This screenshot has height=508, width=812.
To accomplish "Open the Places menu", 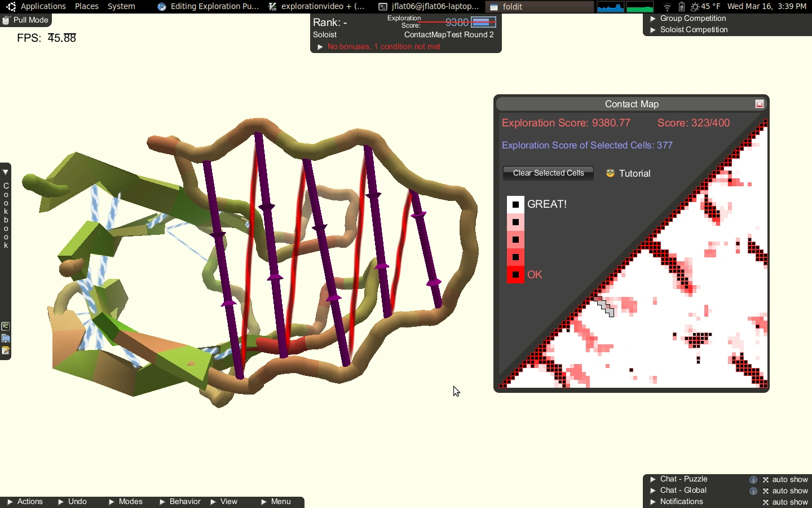I will [87, 7].
